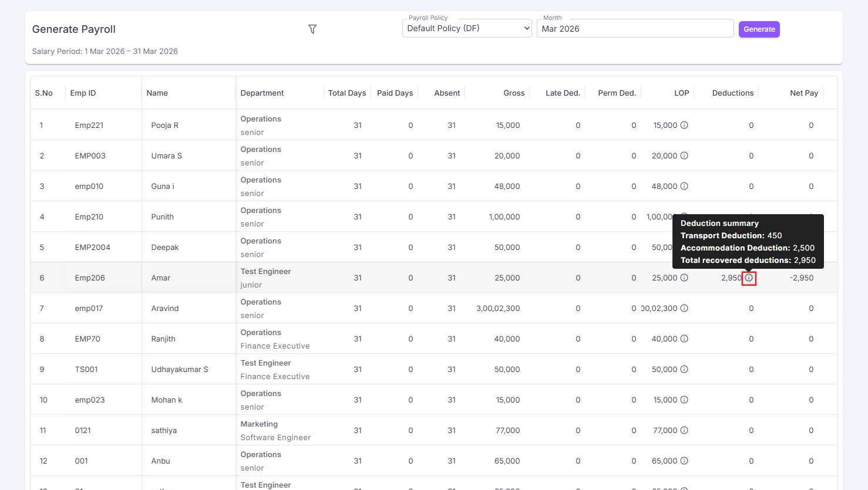Sort by the Net Pay column header
This screenshot has height=490, width=868.
pyautogui.click(x=804, y=93)
